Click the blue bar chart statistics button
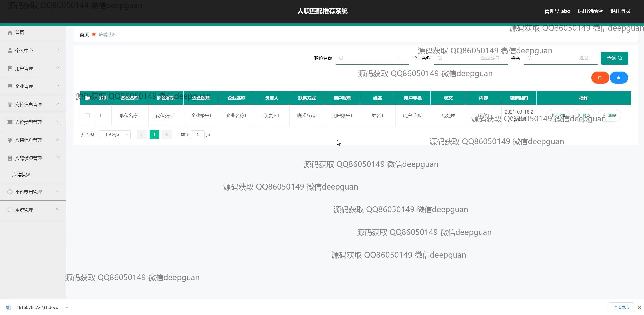Screen dimensions: 644x315 [619, 78]
